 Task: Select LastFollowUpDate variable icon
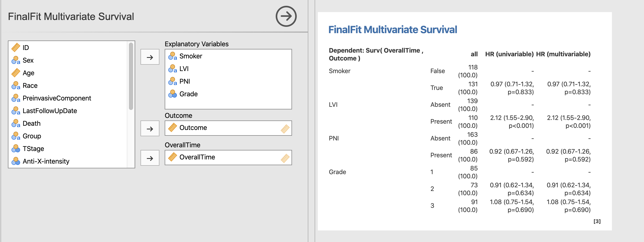(16, 110)
